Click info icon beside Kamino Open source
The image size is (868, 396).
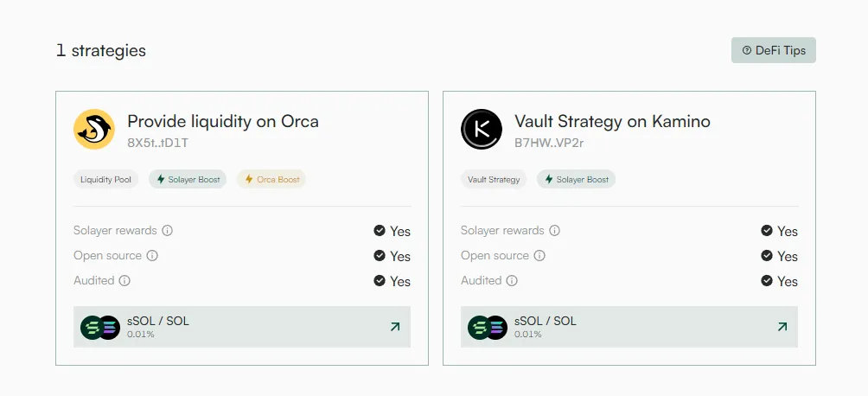pos(539,256)
